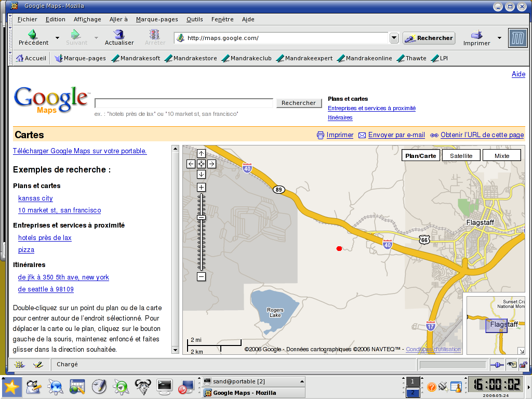Open the KDE star start menu
Viewport: 532px width, 399px height.
click(x=11, y=387)
